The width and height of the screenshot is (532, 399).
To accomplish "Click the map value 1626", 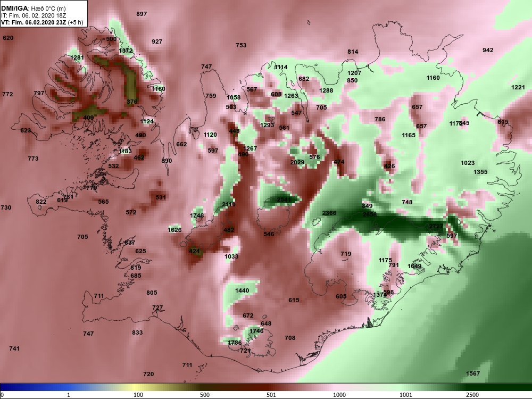I will [174, 230].
